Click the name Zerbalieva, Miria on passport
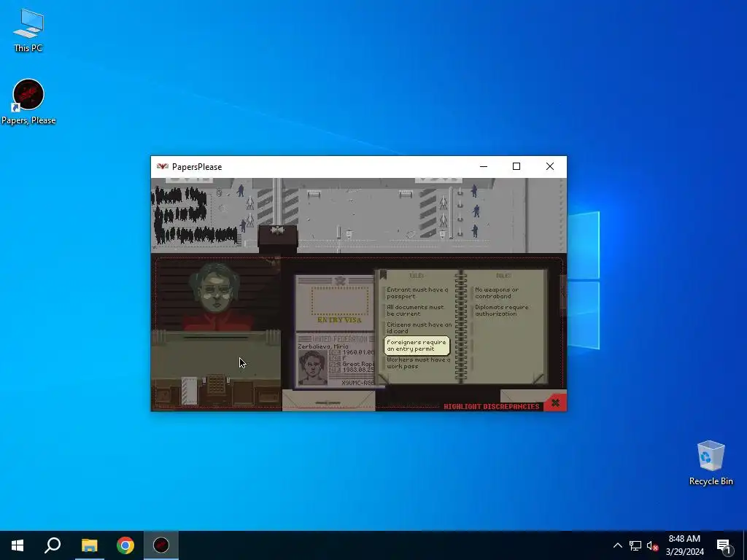747x560 pixels. [323, 346]
